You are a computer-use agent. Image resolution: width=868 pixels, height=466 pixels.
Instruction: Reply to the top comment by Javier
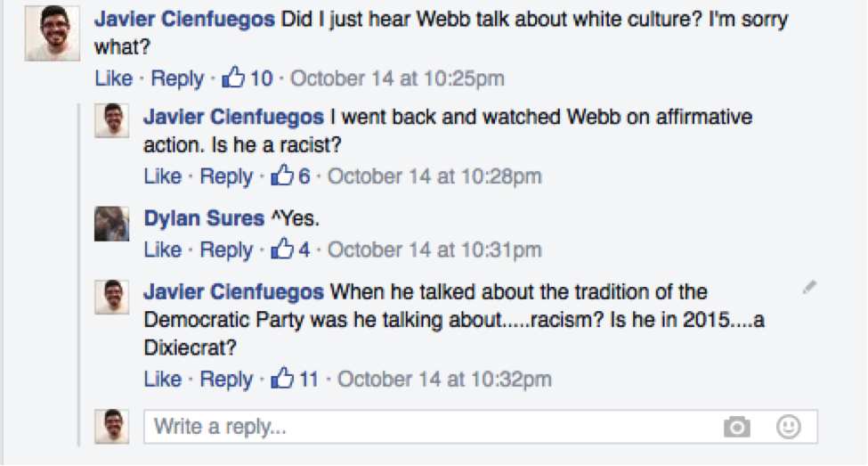pos(177,78)
